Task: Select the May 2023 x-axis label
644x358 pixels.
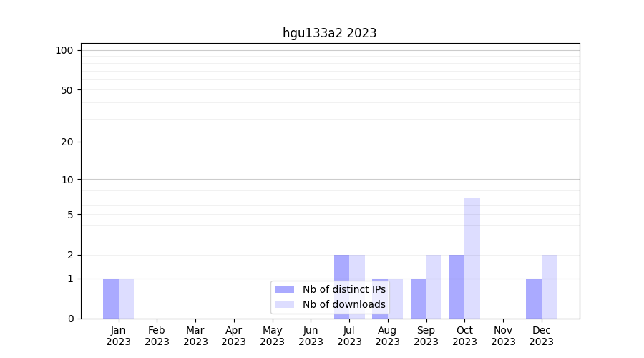Action: click(272, 336)
